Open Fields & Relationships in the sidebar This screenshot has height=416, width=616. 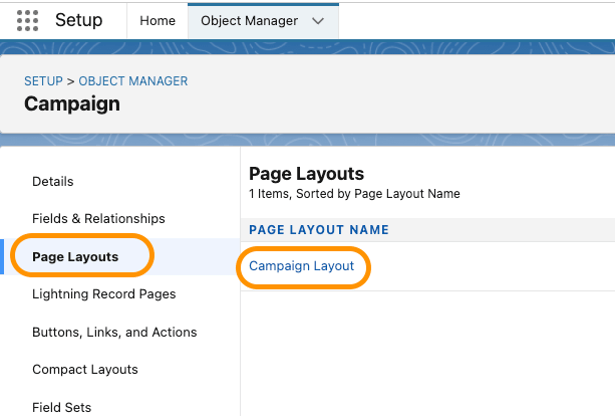point(99,218)
